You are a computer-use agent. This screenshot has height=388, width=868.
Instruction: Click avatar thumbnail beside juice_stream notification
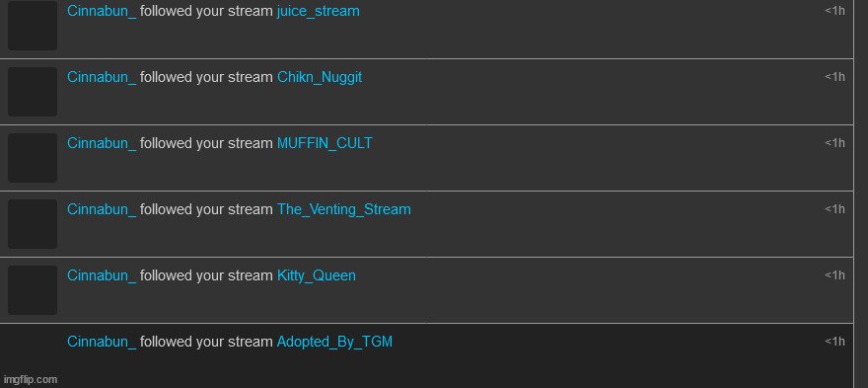click(x=33, y=26)
